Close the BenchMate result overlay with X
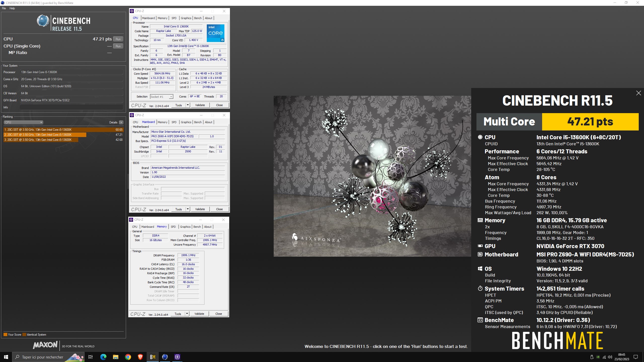Screen dimensions: 644x362 click(x=638, y=93)
